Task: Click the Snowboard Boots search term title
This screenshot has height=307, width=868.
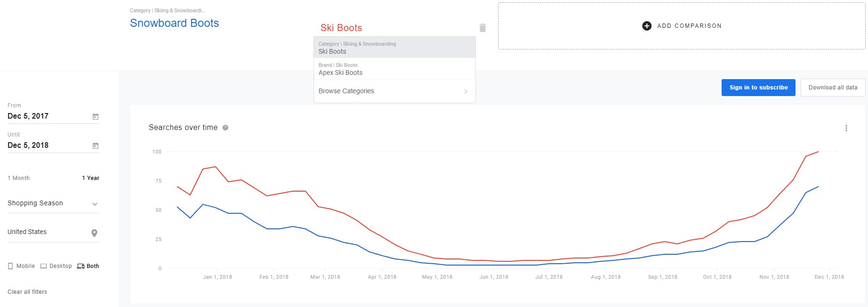Action: pos(174,23)
